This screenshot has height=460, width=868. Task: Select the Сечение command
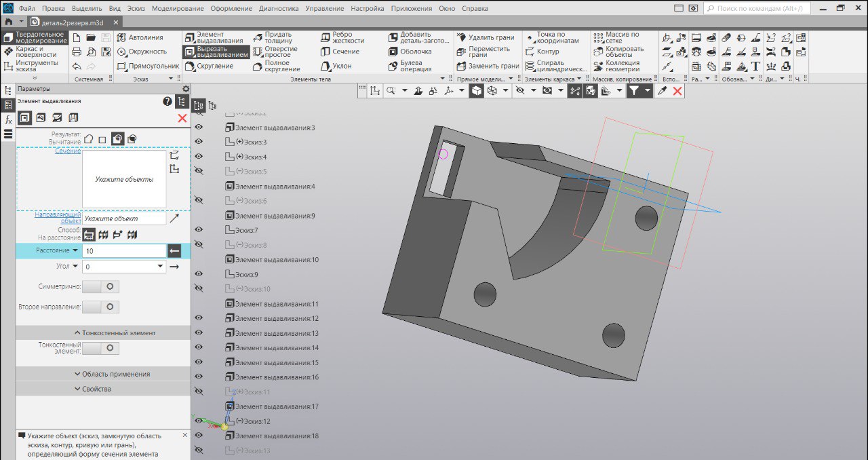click(340, 52)
